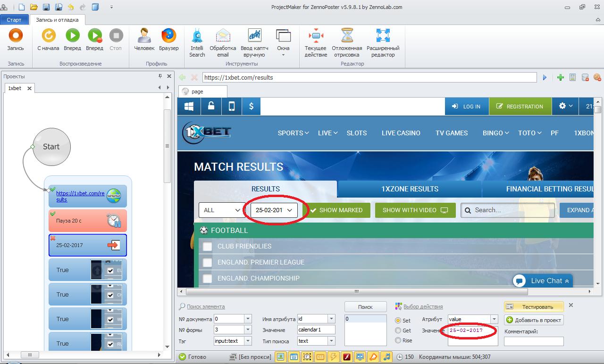Open the 25-02-201 date dropdown
Viewport: 604px width, 364px height.
tap(274, 210)
